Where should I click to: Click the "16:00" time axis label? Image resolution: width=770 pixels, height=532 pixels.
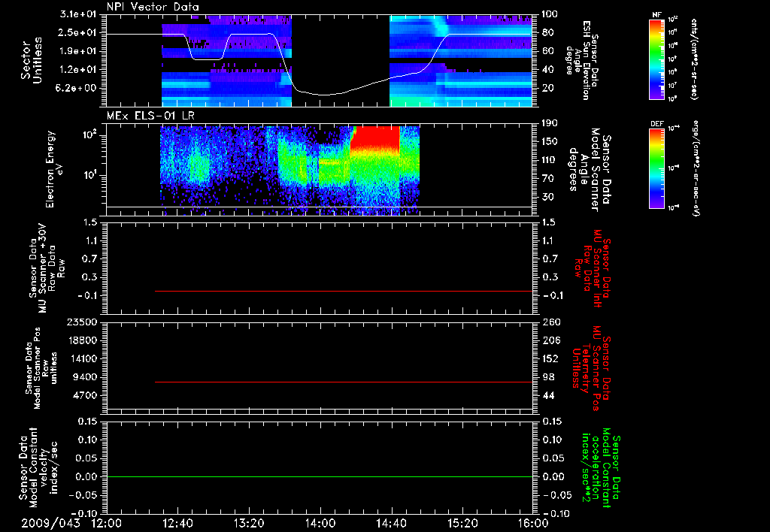point(533,523)
